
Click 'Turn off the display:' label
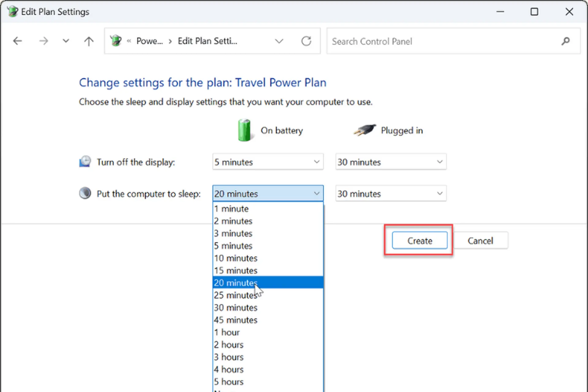[x=136, y=162]
